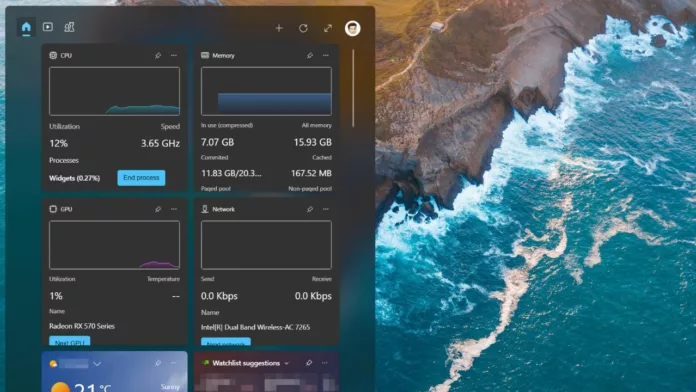The height and width of the screenshot is (392, 696).
Task: Open Network widget more options menu
Action: [325, 209]
